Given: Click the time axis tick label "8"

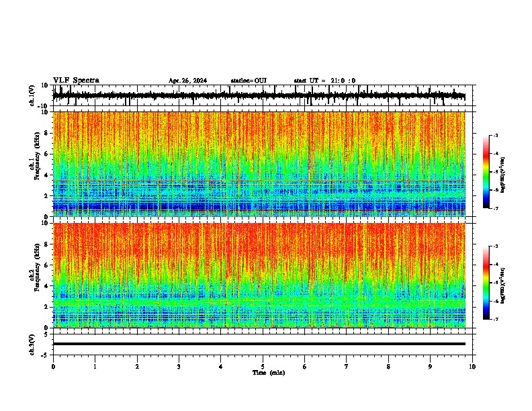Looking at the screenshot, I should point(388,367).
